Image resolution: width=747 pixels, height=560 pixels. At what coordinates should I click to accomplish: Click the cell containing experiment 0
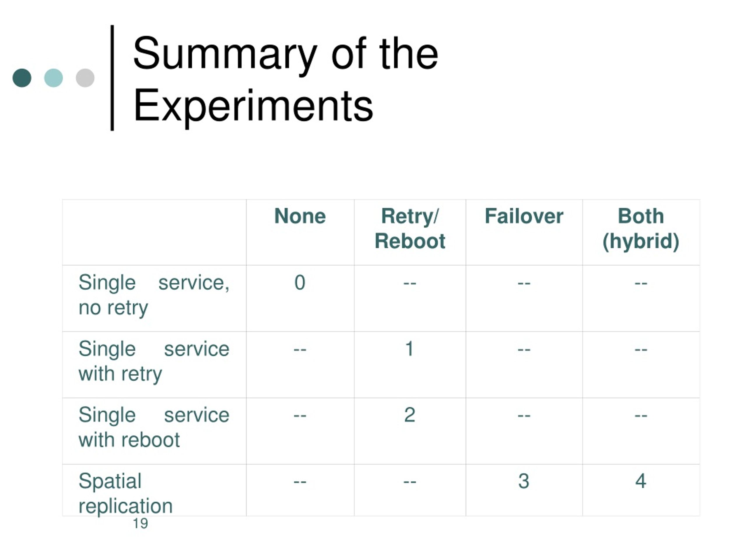tap(300, 298)
